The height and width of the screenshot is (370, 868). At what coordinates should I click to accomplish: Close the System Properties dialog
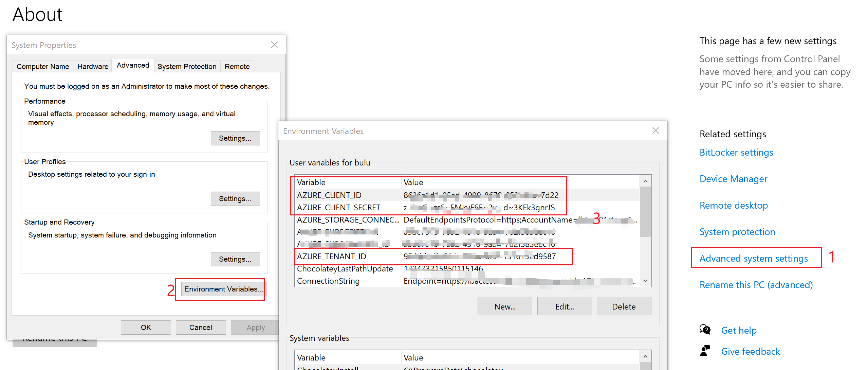[274, 45]
